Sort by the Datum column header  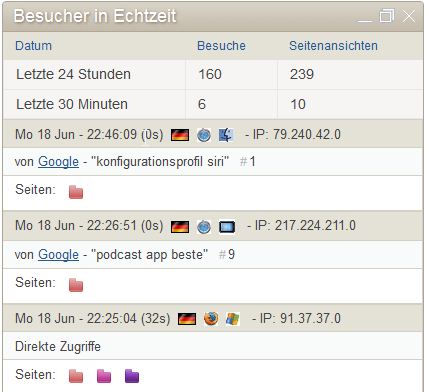pos(34,46)
